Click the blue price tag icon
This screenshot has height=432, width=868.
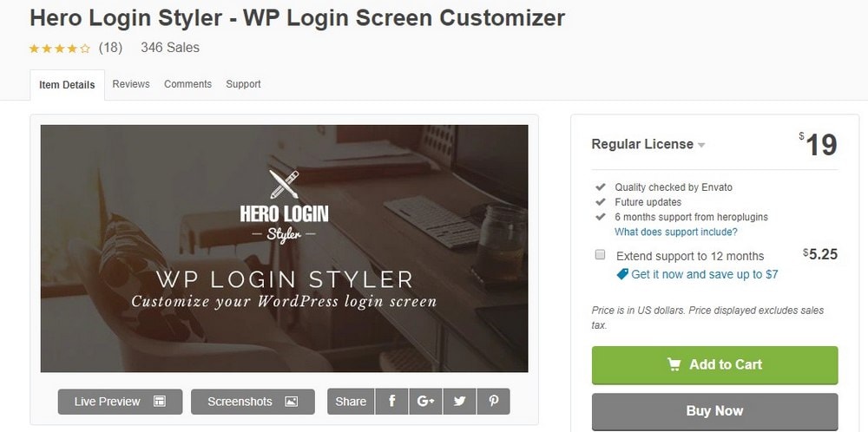(x=622, y=274)
